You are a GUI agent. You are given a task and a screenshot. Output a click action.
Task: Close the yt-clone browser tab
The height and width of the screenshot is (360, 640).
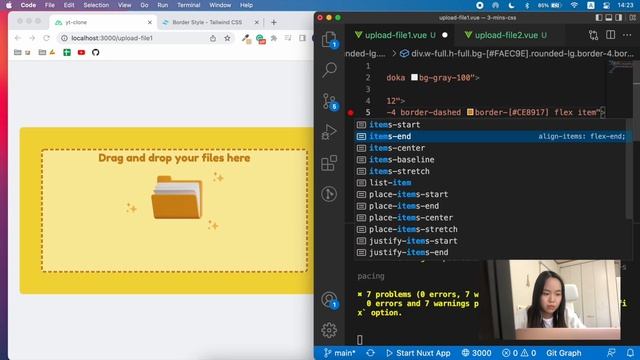pyautogui.click(x=150, y=22)
